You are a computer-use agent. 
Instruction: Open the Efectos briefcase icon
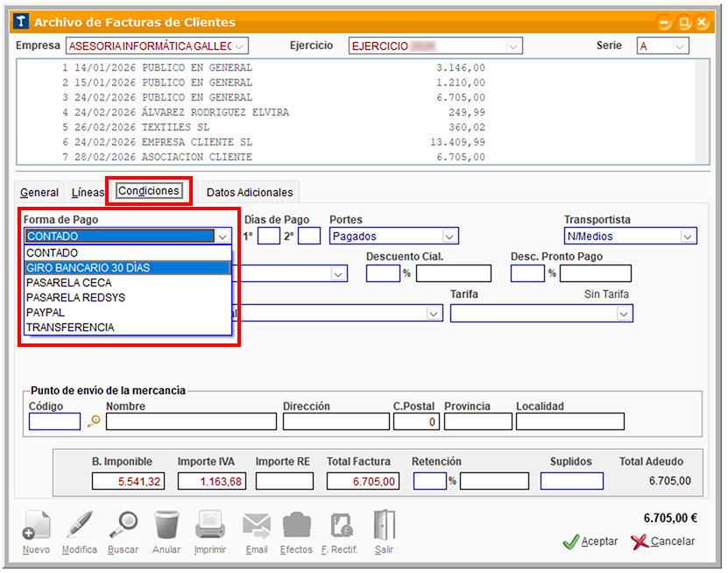coord(296,526)
